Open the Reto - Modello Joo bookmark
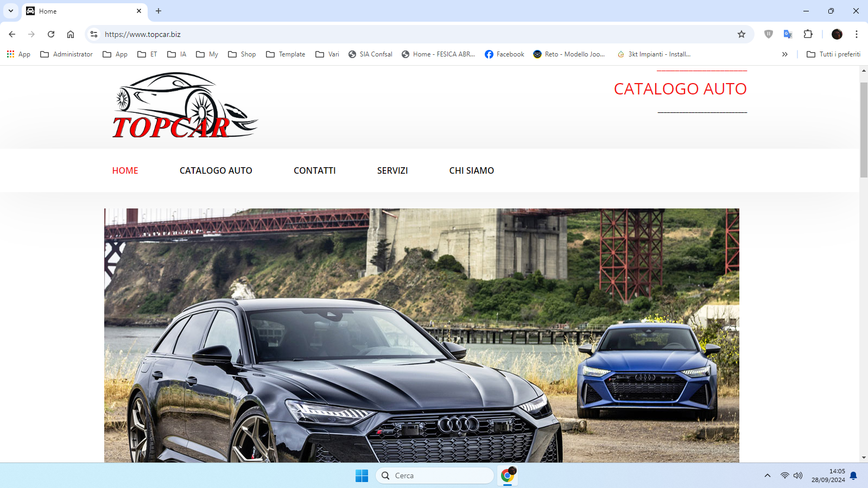The width and height of the screenshot is (868, 488). (x=569, y=54)
